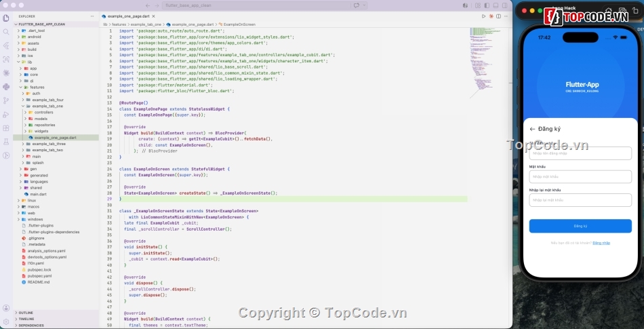The width and height of the screenshot is (644, 329).
Task: Tap the blue Đăng ký button
Action: pos(580,226)
